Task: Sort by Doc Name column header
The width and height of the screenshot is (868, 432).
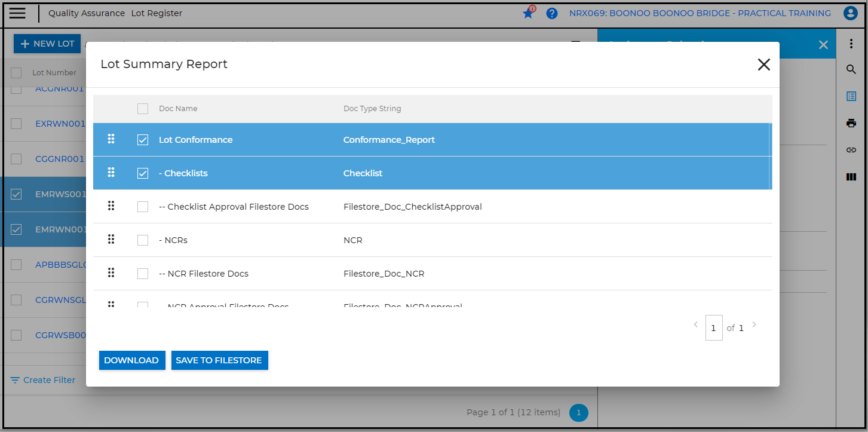Action: [x=178, y=109]
